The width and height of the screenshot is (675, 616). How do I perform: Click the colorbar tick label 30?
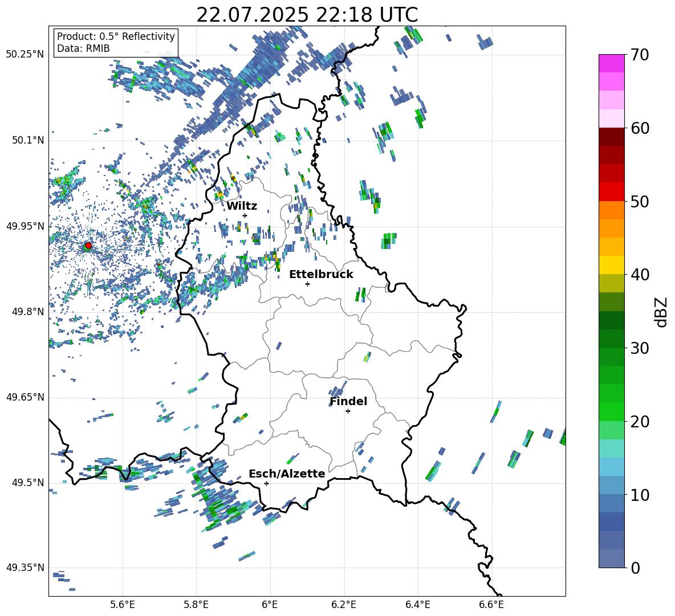coord(640,348)
